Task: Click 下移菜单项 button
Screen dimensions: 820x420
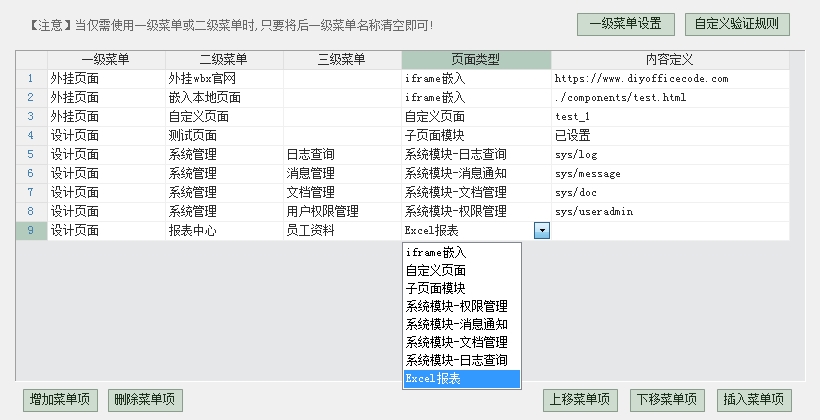Action: pyautogui.click(x=667, y=400)
